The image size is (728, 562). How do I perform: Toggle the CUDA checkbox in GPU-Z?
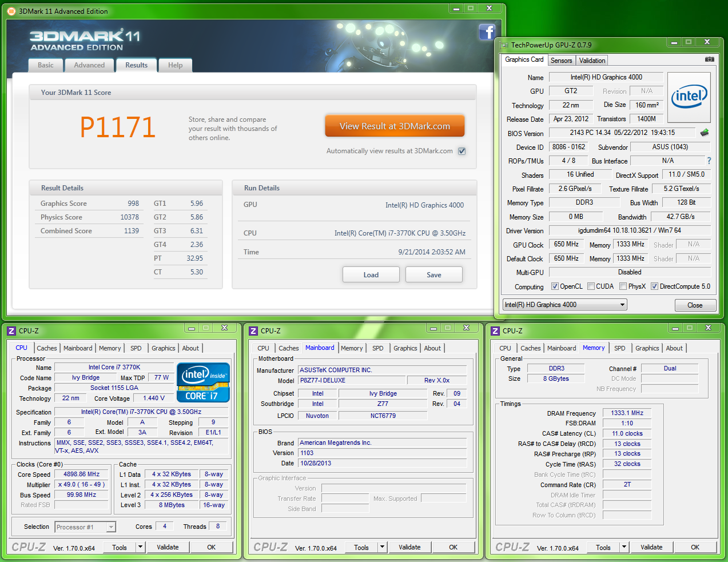coord(591,286)
